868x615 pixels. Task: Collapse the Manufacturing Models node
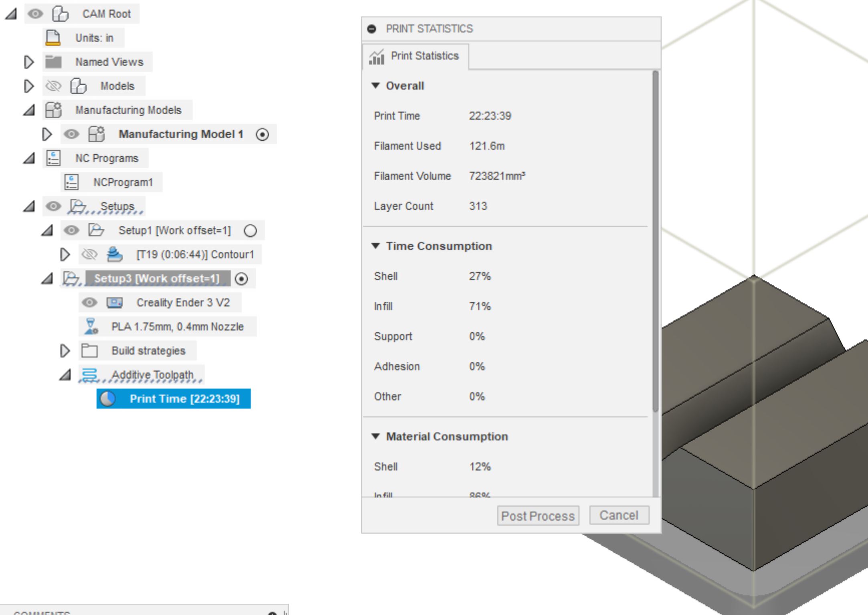coord(29,110)
